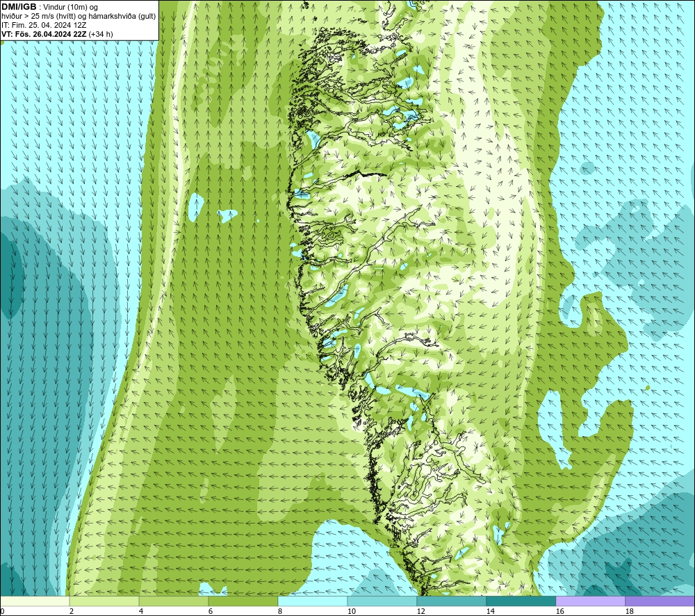Click the light cyan 8–10 m/s legend swatch
The image size is (695, 616).
(313, 601)
